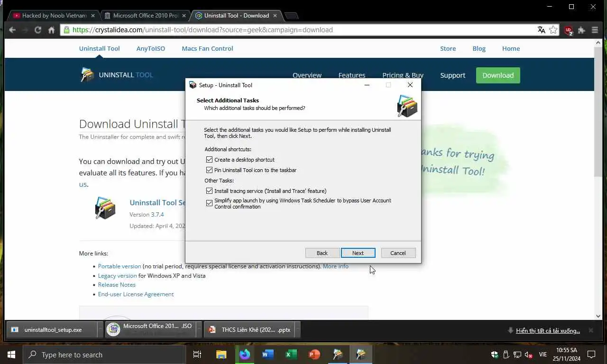Image resolution: width=607 pixels, height=364 pixels.
Task: Click the browser back arrow
Action: [12, 30]
